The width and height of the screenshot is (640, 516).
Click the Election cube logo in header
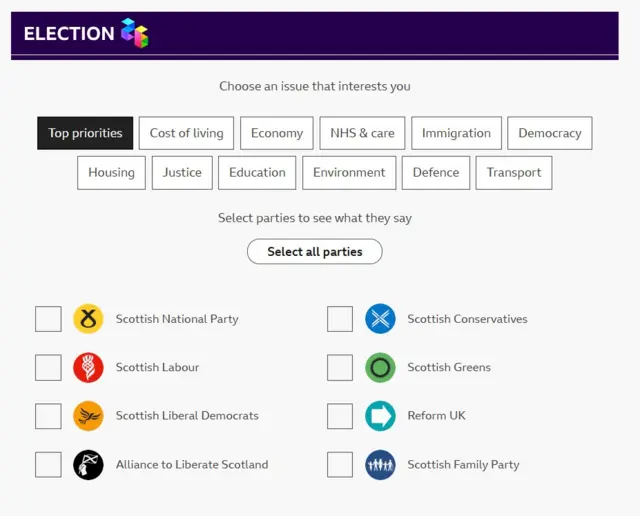pyautogui.click(x=134, y=33)
